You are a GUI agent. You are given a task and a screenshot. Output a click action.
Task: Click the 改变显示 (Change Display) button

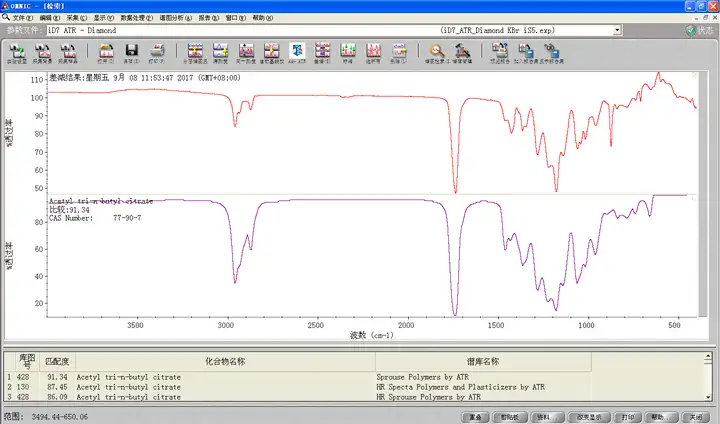[589, 417]
